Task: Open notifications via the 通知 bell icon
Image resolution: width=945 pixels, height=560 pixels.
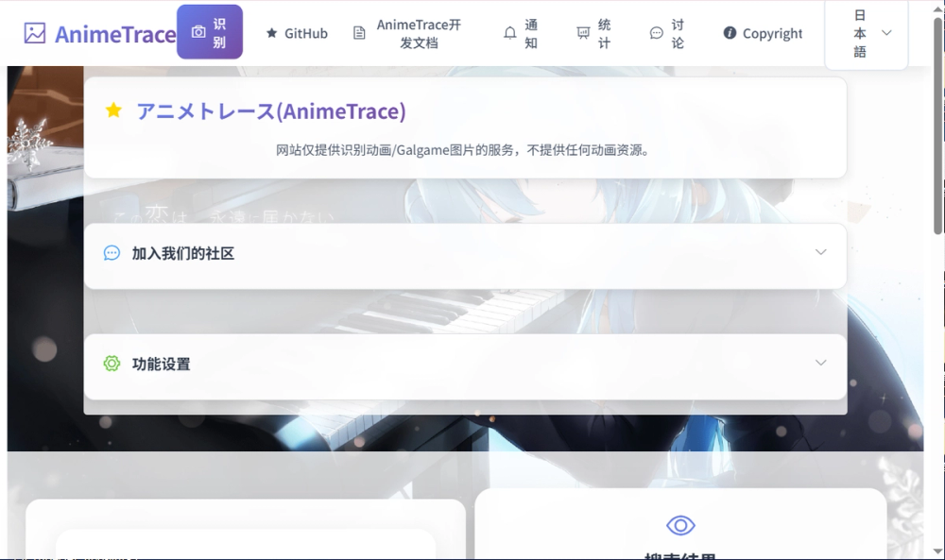Action: coord(510,31)
